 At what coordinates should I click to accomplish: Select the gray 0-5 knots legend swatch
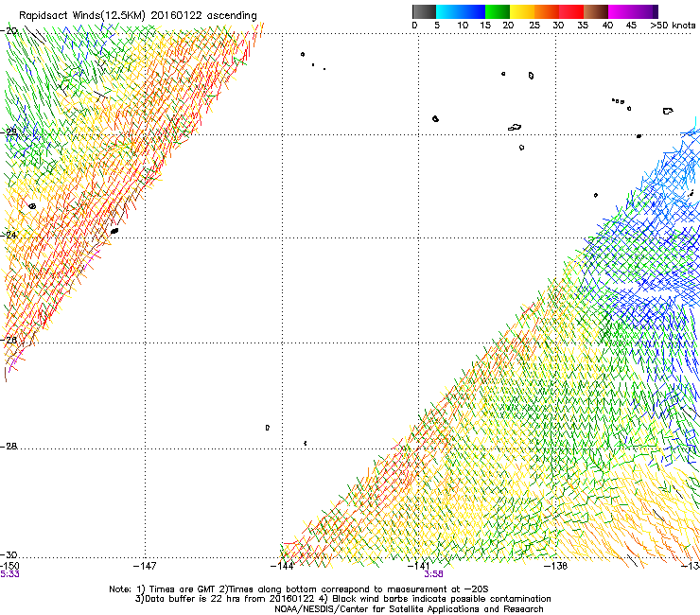[424, 11]
